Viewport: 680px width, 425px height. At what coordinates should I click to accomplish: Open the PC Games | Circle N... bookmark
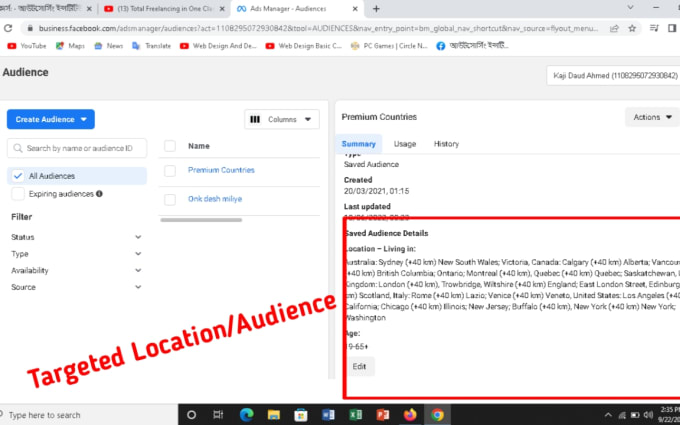pos(389,46)
